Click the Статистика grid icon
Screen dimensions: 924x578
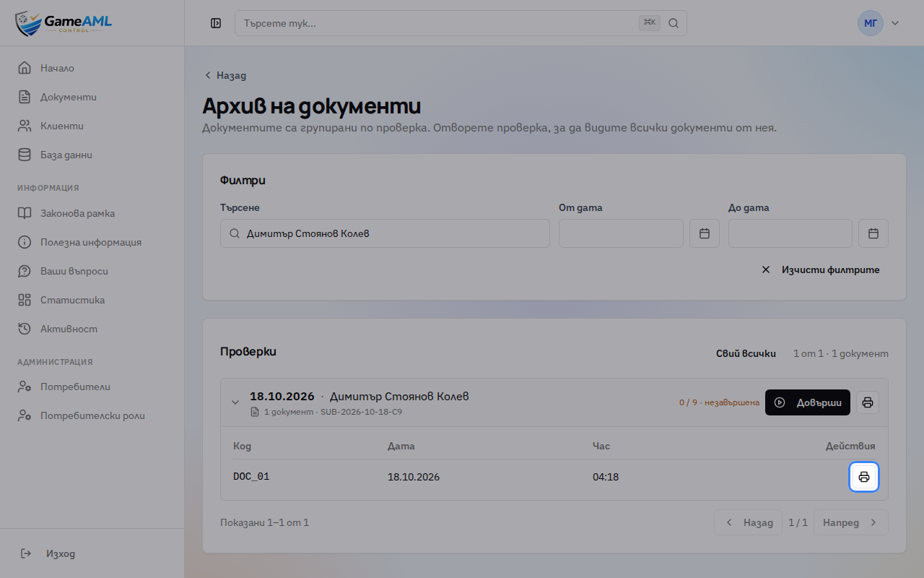[x=25, y=300]
